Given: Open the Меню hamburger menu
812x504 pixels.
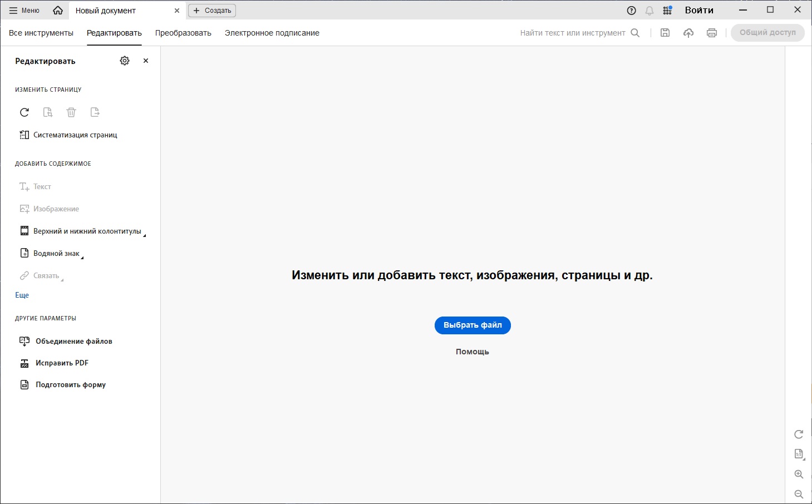Looking at the screenshot, I should pyautogui.click(x=24, y=11).
